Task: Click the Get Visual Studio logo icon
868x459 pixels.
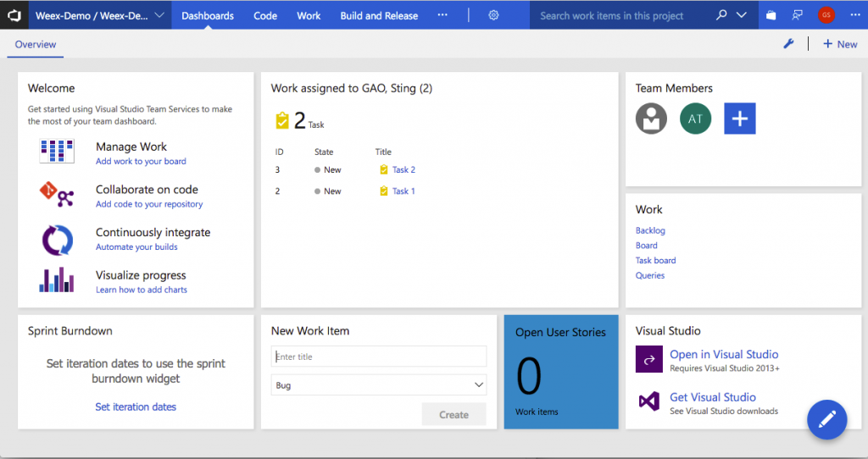Action: pos(648,401)
